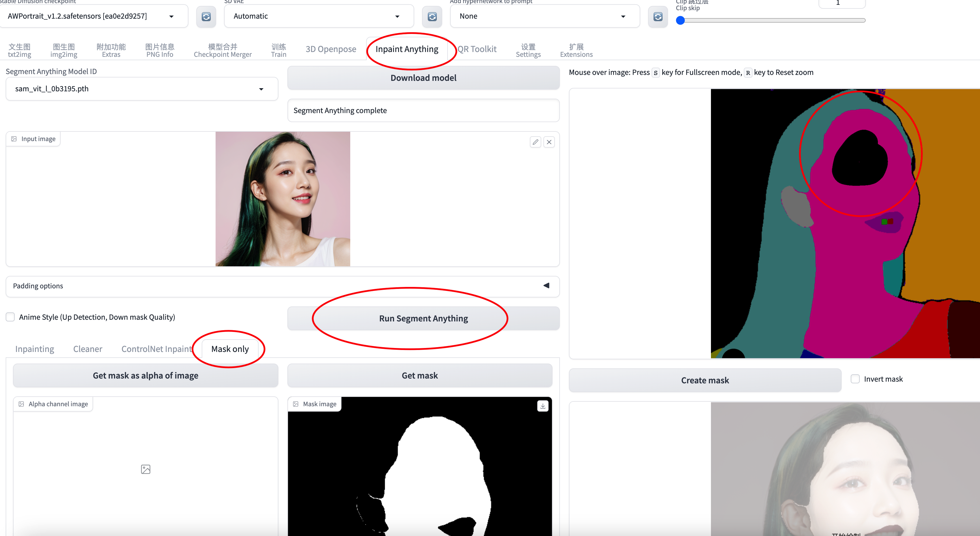
Task: Click the Clip skip slider handle
Action: [680, 20]
